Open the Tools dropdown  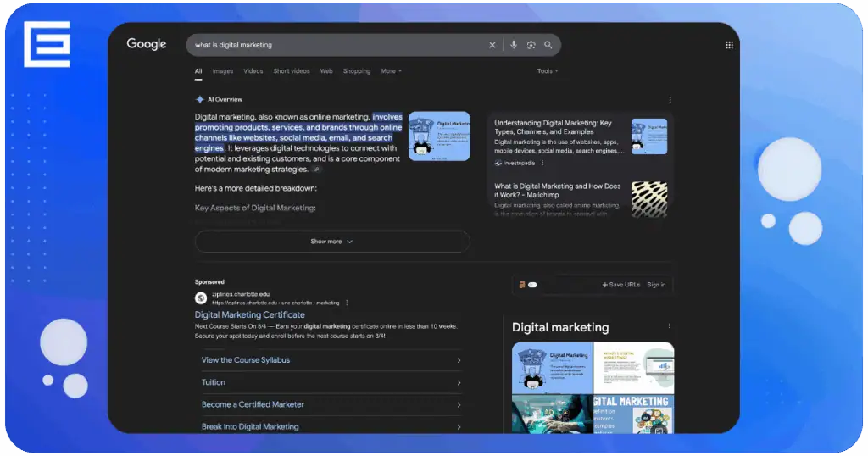547,71
